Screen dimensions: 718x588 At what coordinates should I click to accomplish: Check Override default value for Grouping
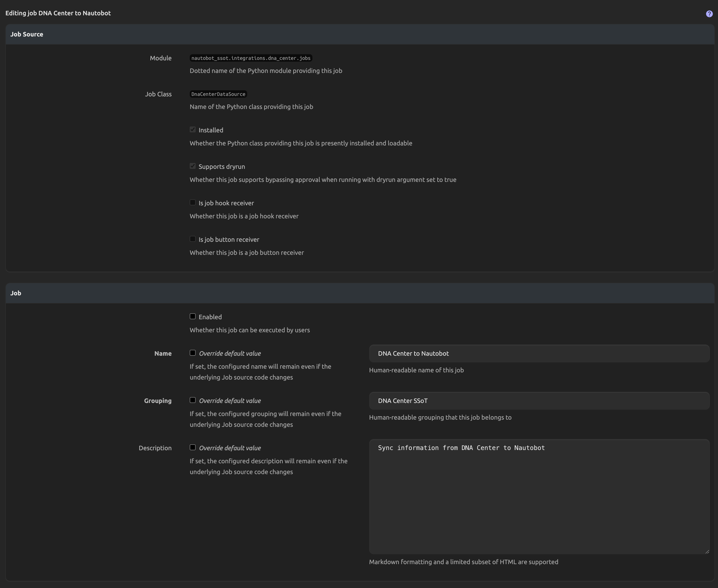193,400
